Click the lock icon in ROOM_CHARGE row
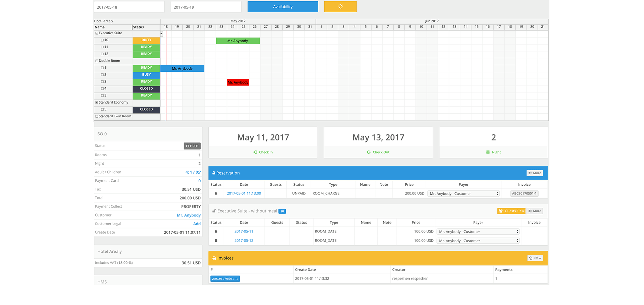This screenshot has height=305, width=644. 216,193
